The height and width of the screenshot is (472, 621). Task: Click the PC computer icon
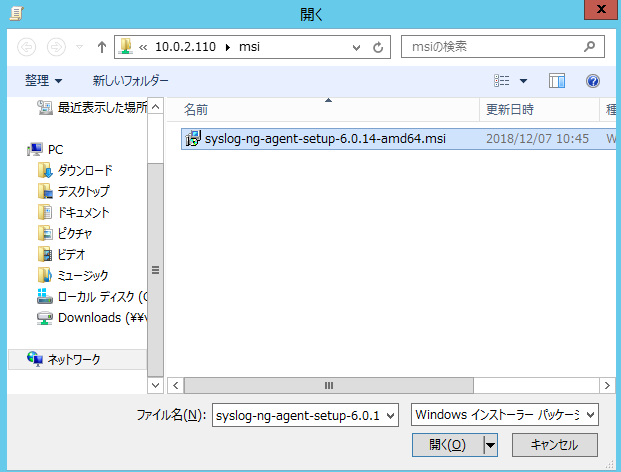35,149
